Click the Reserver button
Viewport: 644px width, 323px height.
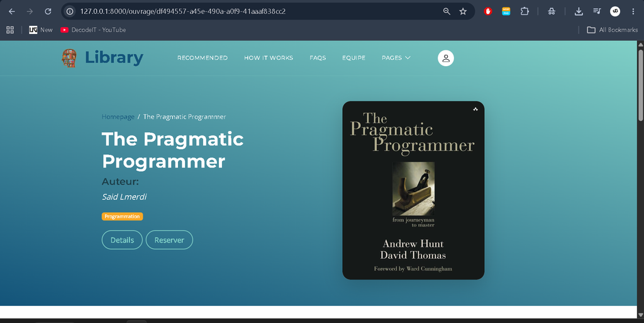click(x=169, y=240)
